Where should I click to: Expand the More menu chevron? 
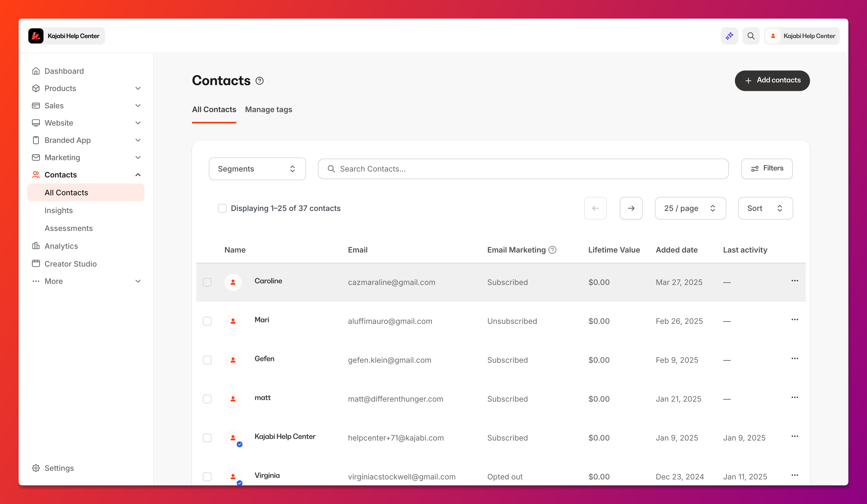tap(138, 281)
